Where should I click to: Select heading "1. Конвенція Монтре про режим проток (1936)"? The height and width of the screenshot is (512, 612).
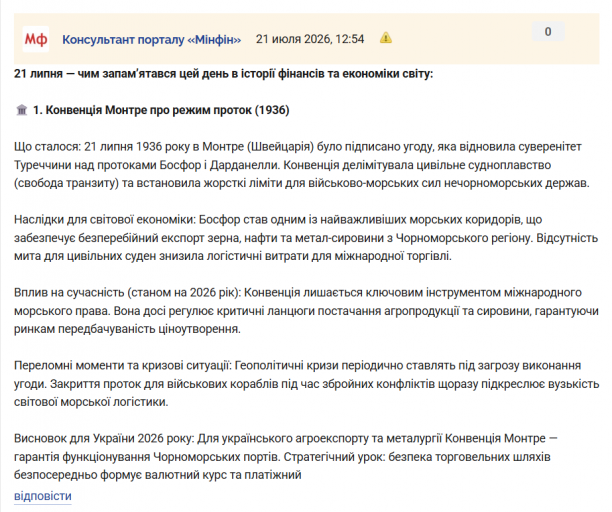161,110
